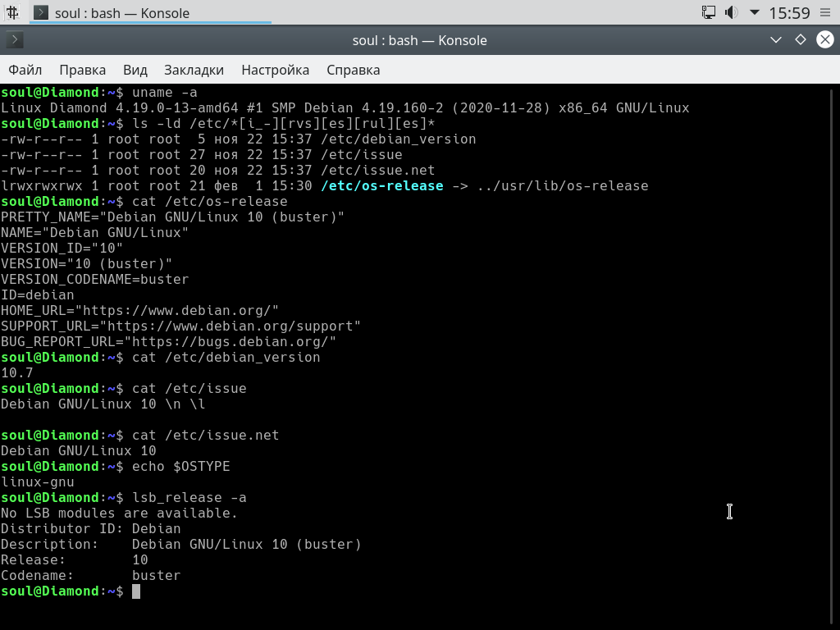Click the /etc/debian_version listing row
The width and height of the screenshot is (840, 630).
[239, 139]
